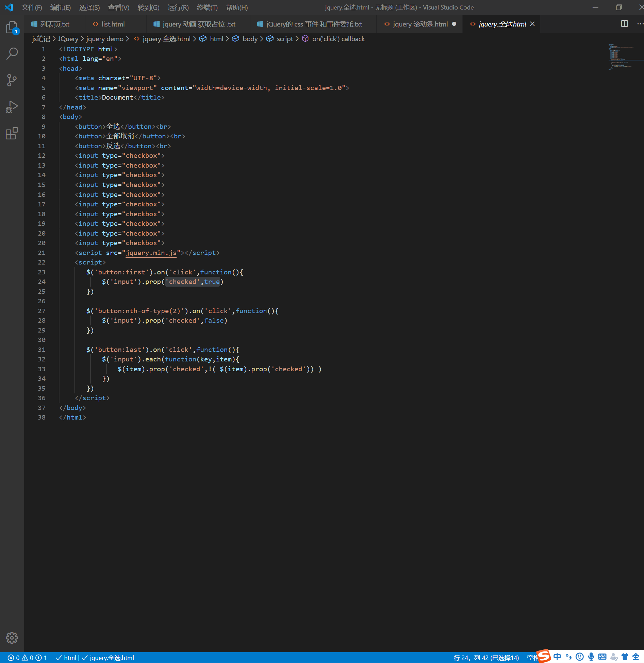Open the Explorer view in activity bar
The image size is (644, 663).
(x=12, y=27)
